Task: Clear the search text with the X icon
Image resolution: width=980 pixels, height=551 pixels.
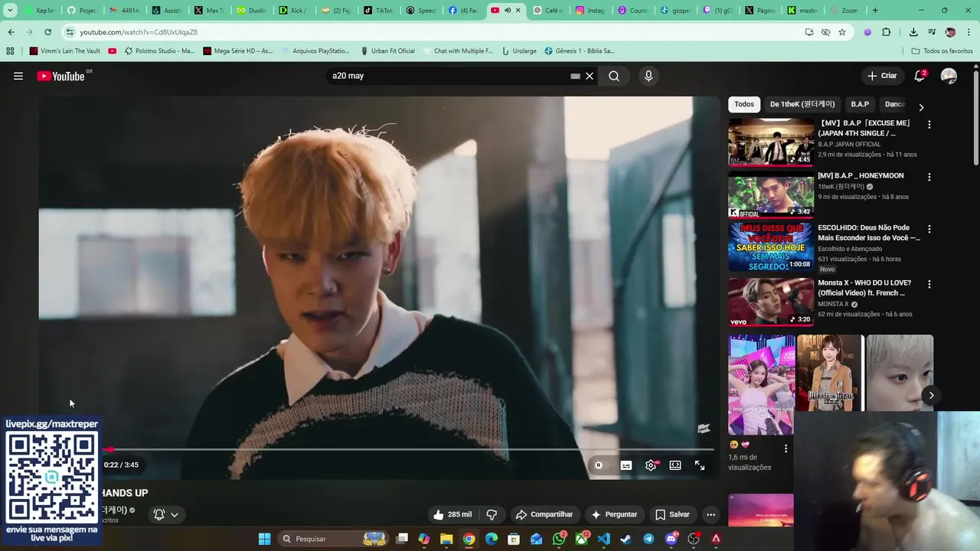Action: click(x=590, y=76)
